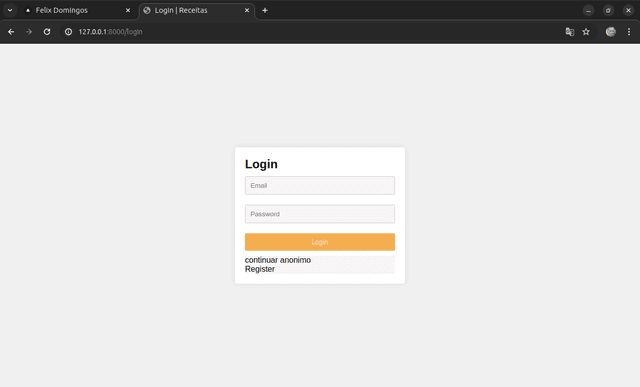Viewport: 640px width, 387px height.
Task: Click the Login heading text
Action: click(261, 164)
